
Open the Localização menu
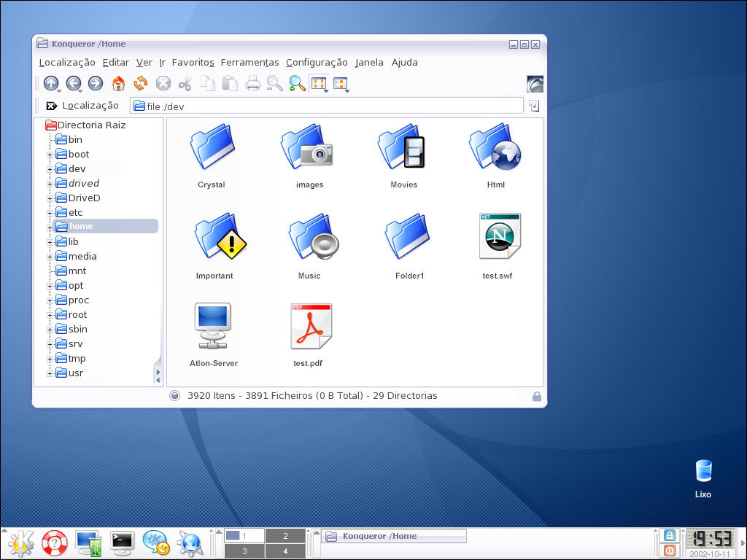pos(67,63)
